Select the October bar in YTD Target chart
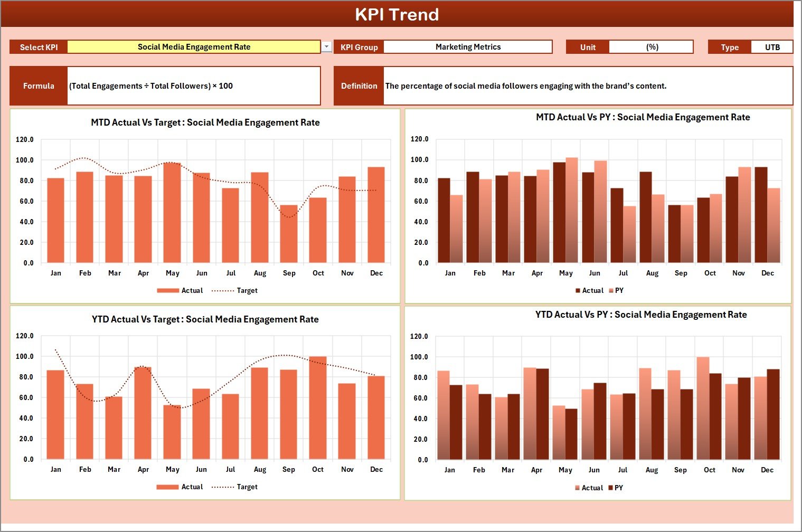This screenshot has width=802, height=532. (318, 406)
